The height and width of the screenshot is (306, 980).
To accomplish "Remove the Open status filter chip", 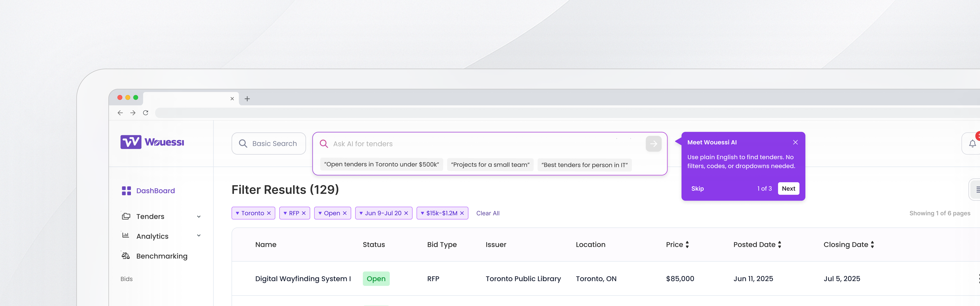I will click(345, 213).
